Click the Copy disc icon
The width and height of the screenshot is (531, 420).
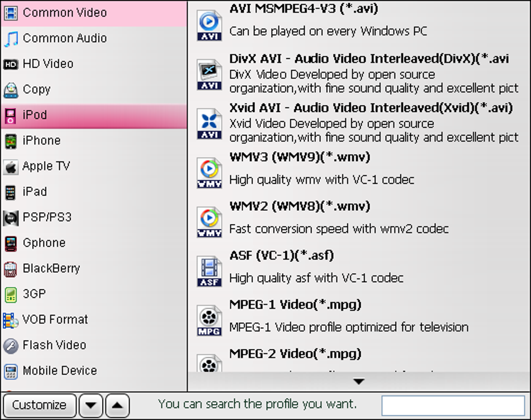[11, 90]
